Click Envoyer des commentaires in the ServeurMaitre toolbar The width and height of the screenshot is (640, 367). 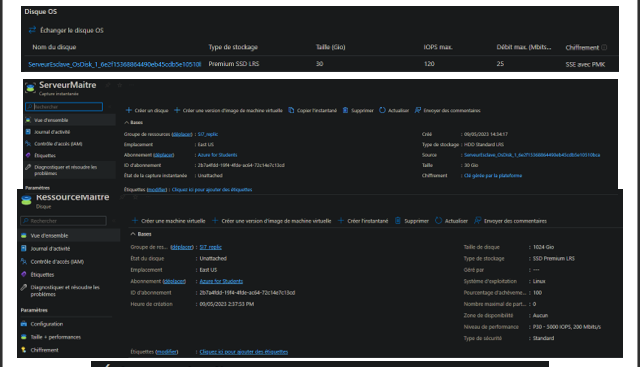[448, 110]
